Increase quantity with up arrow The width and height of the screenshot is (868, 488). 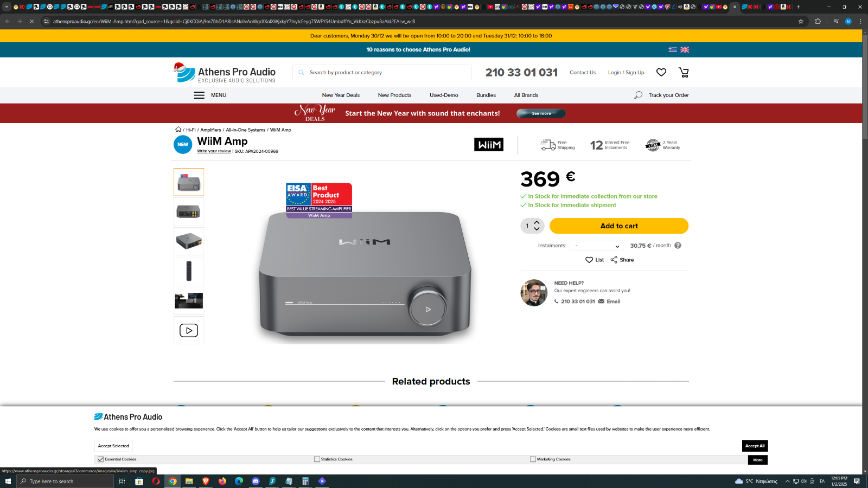pos(537,222)
